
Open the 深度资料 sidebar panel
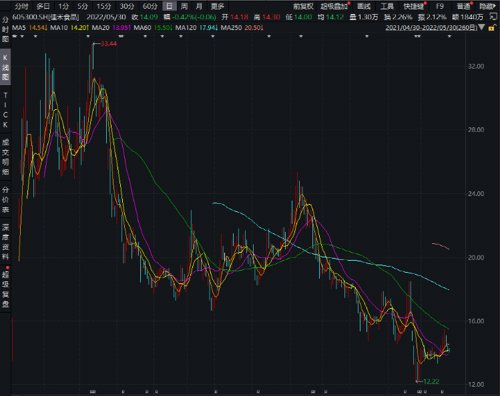click(5, 242)
